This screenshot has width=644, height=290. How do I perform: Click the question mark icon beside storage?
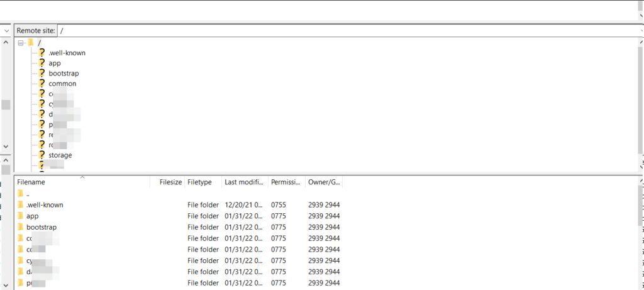click(42, 155)
